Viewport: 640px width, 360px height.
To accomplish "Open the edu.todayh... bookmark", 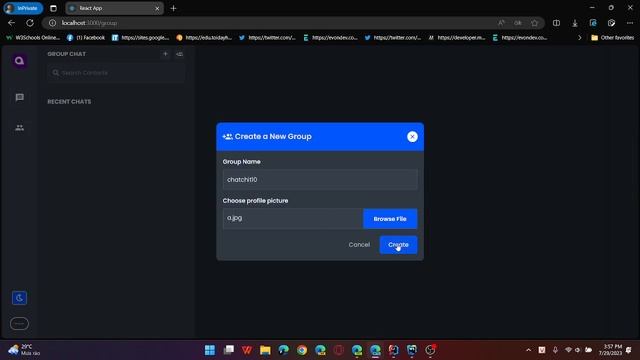I will coord(204,38).
